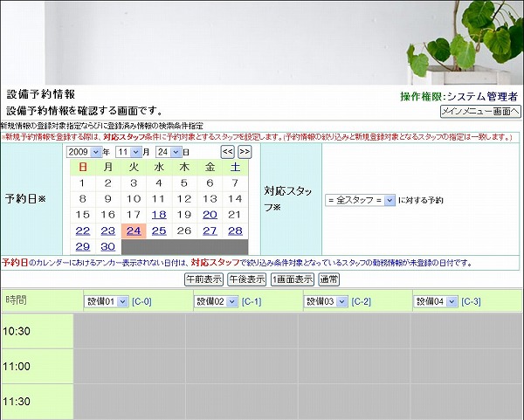Click the 通常 display button
Viewport: 524px width, 420px height.
click(329, 279)
